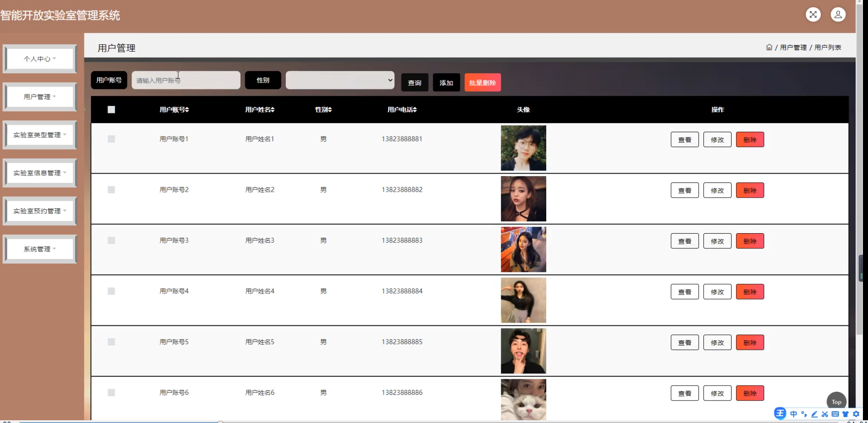Sort by 用户账号 column arrows

click(x=187, y=110)
